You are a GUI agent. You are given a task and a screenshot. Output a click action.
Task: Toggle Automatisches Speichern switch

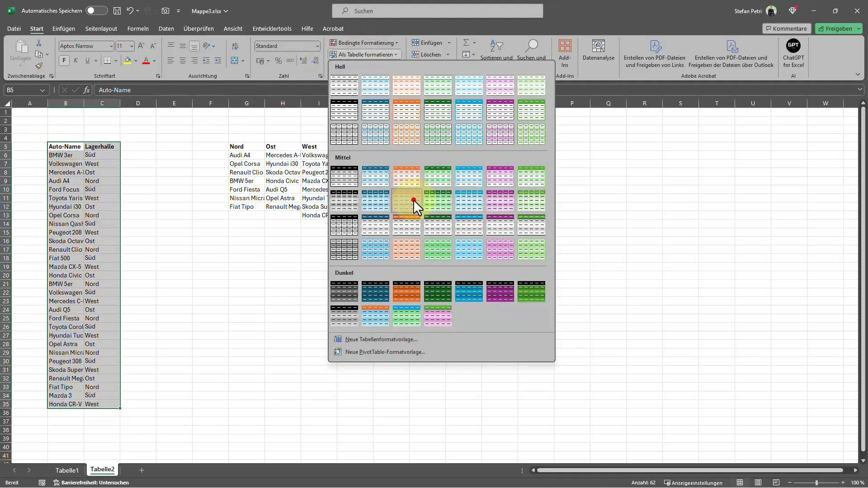pyautogui.click(x=97, y=11)
